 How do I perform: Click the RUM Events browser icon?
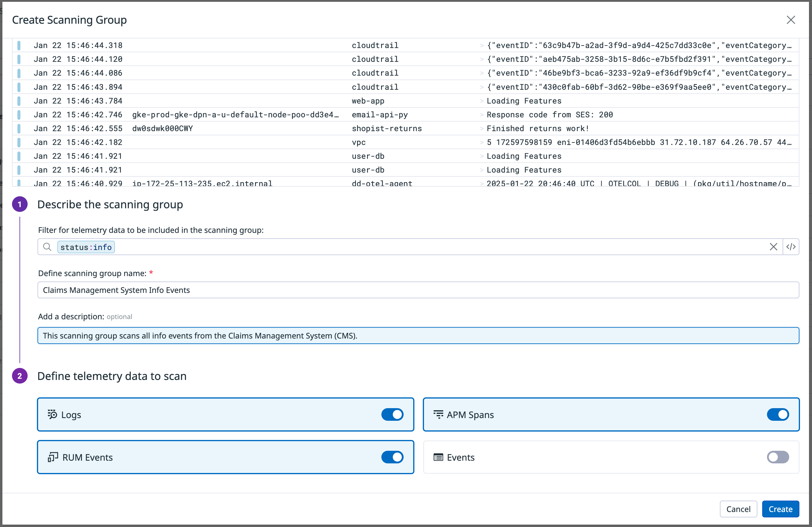[52, 457]
